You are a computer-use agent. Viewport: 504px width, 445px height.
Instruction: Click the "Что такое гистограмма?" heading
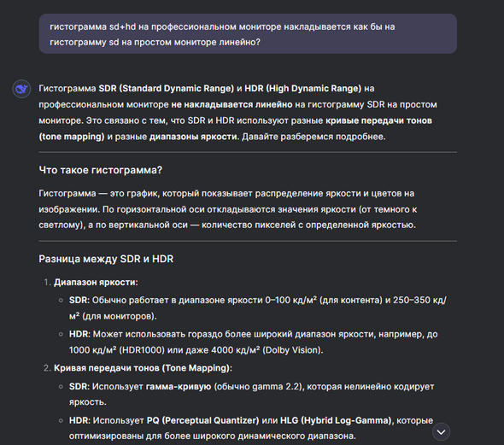tap(101, 170)
